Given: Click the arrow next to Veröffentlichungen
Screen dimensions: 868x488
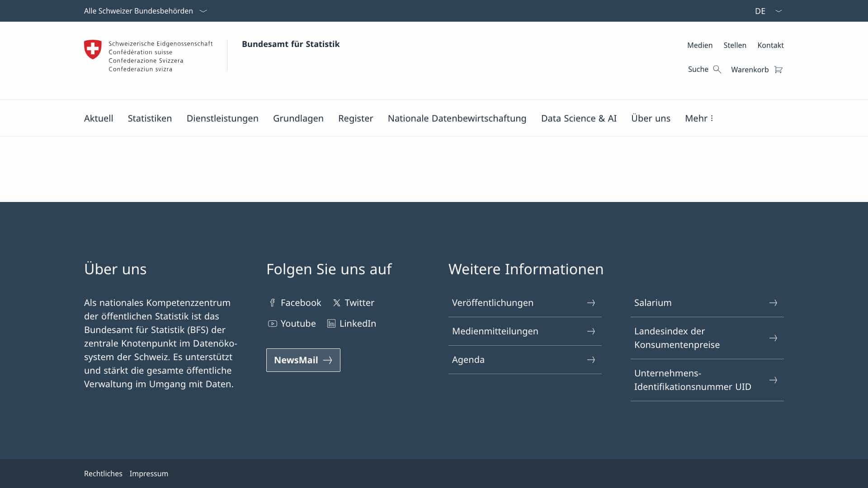Looking at the screenshot, I should click(x=591, y=303).
